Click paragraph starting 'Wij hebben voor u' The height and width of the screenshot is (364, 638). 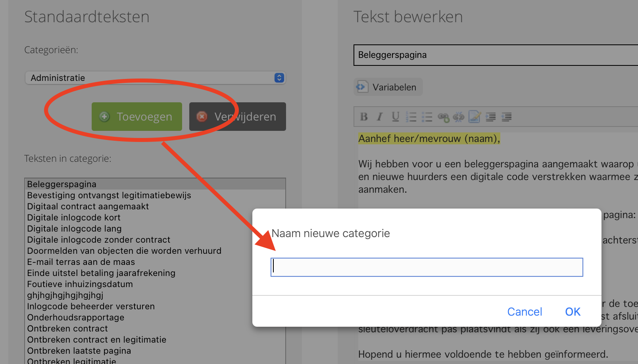click(x=498, y=176)
